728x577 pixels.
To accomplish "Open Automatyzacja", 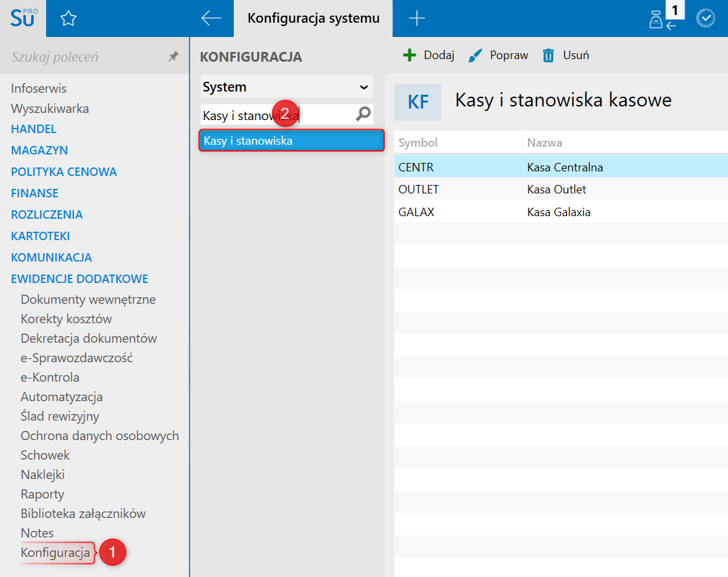I will (61, 397).
